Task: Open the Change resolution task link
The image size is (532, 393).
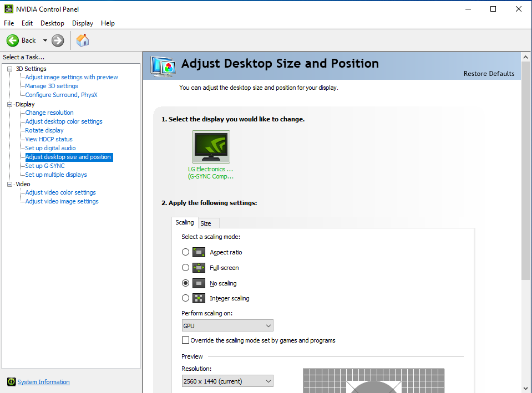Action: (x=49, y=113)
